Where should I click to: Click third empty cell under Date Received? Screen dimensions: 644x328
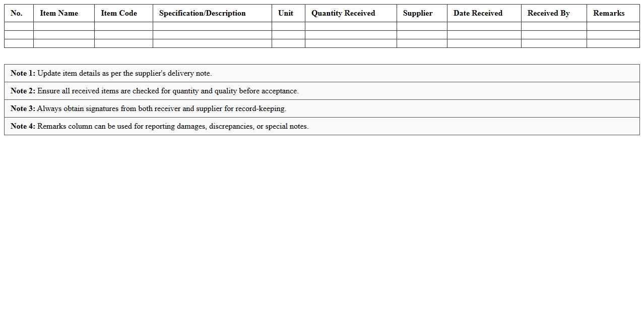click(x=484, y=43)
